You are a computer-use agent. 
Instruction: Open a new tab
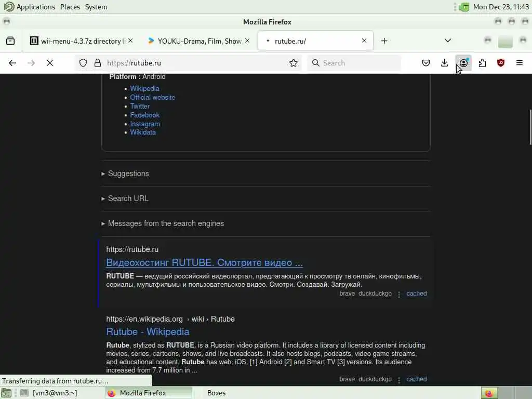click(x=384, y=41)
